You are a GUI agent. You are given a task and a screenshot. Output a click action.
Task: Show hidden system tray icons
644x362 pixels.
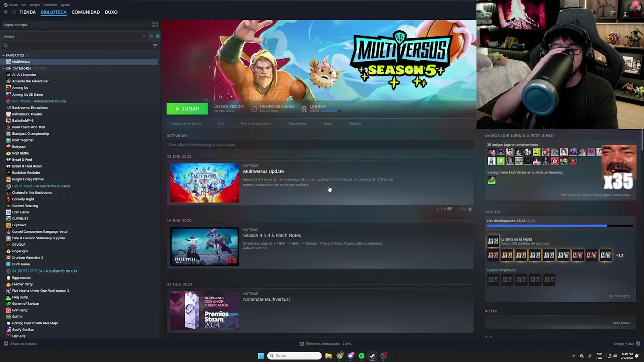[573, 356]
